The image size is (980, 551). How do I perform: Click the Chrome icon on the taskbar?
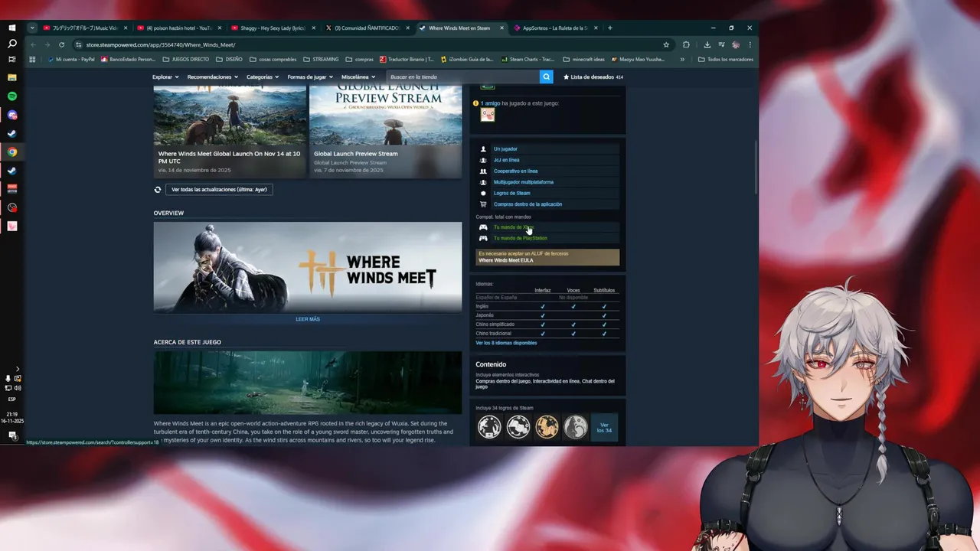coord(11,152)
